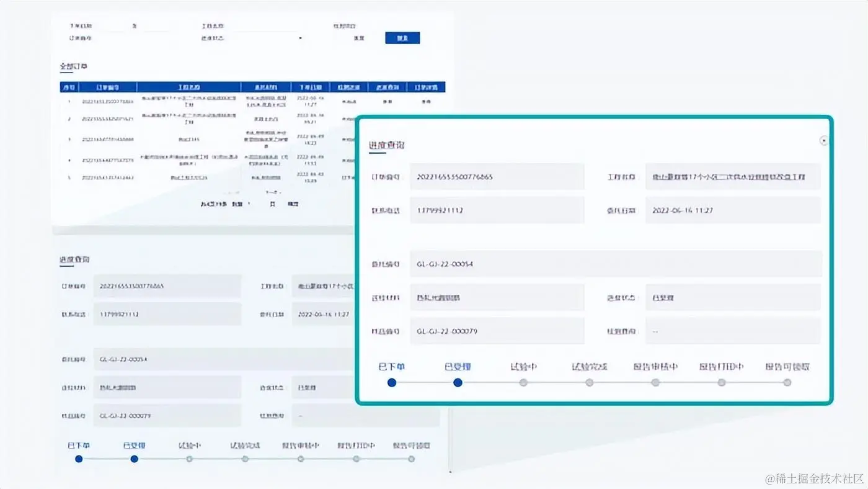This screenshot has width=868, height=489.
Task: Click 试验中 step dot in enlarged popup
Action: click(x=523, y=383)
